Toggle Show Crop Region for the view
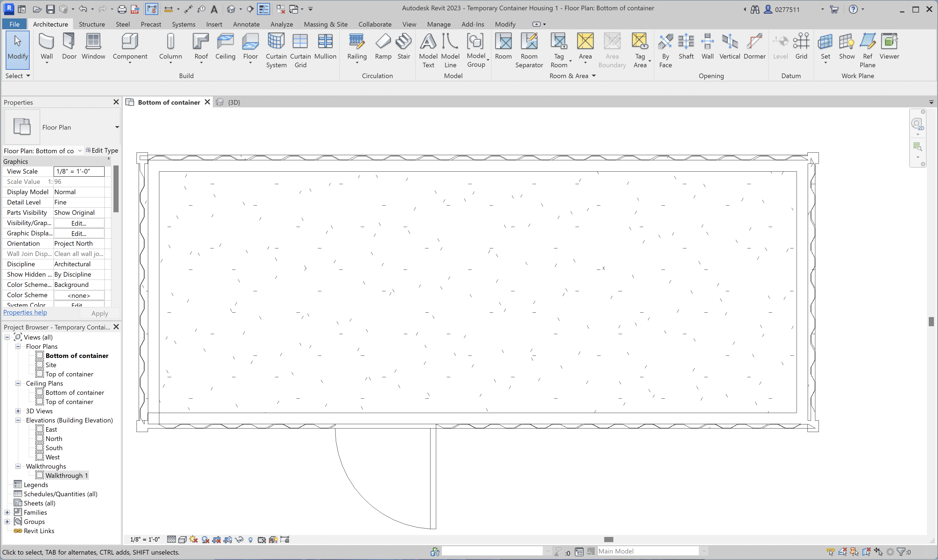This screenshot has width=938, height=560. (228, 539)
